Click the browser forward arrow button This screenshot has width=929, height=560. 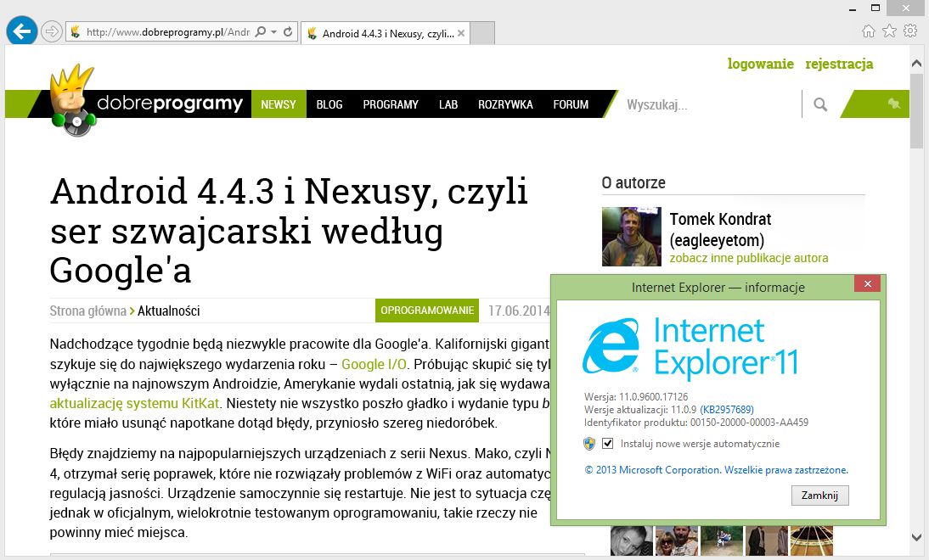[x=52, y=31]
